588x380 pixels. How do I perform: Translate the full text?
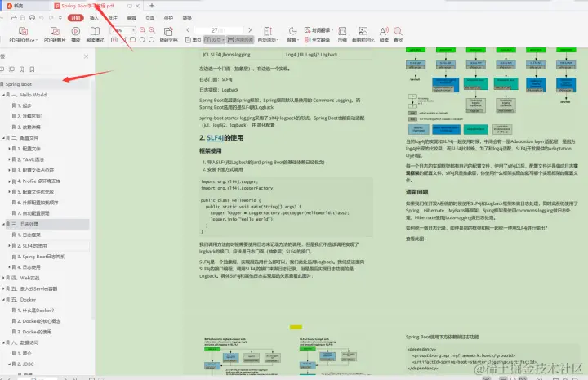317,40
